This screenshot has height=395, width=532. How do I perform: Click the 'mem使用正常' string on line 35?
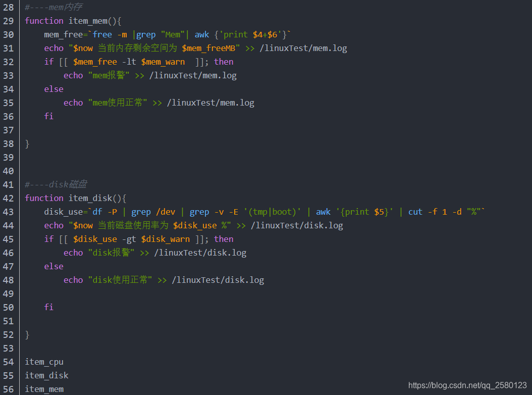[x=118, y=103]
